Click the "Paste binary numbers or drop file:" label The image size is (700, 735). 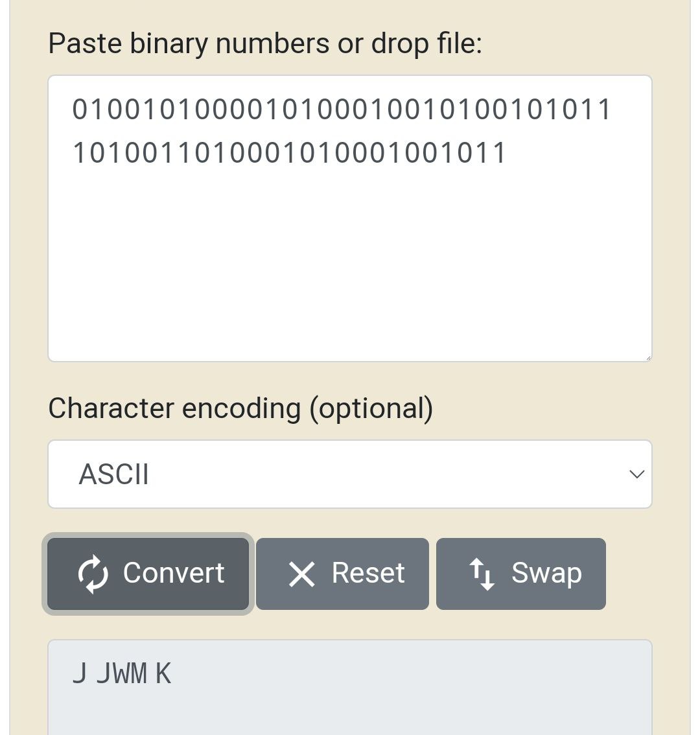pos(265,43)
